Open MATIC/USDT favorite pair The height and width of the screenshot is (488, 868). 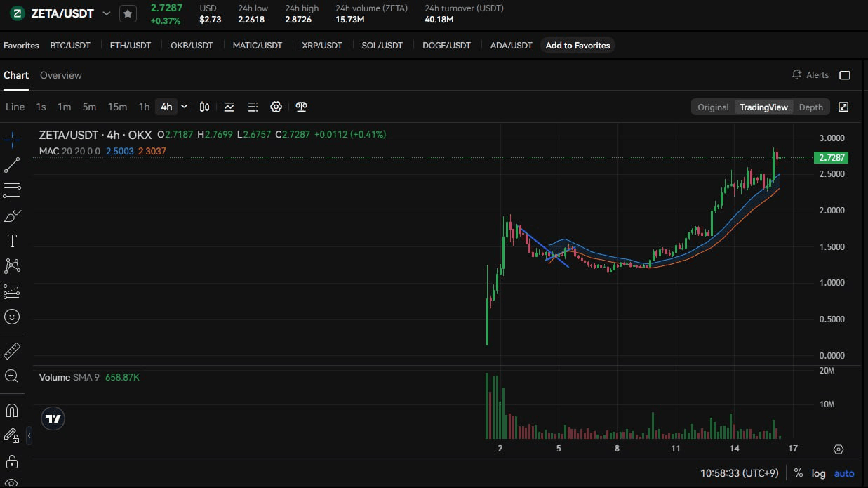click(x=258, y=46)
